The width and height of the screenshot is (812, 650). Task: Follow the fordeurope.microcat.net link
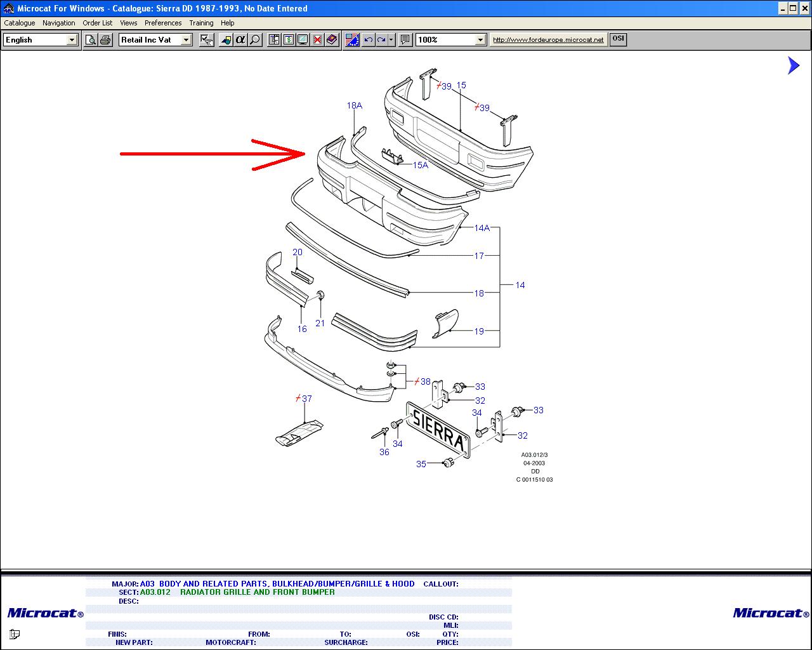click(x=548, y=39)
